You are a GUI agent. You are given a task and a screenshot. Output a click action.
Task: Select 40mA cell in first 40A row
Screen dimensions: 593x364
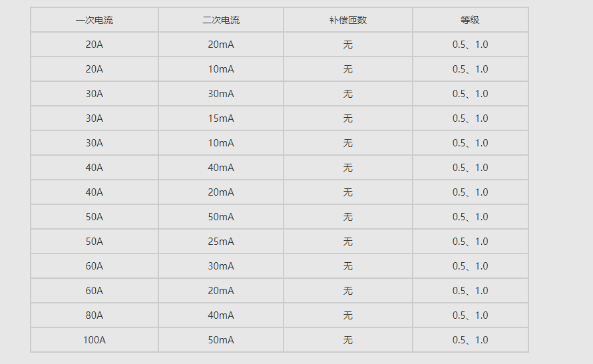click(221, 168)
